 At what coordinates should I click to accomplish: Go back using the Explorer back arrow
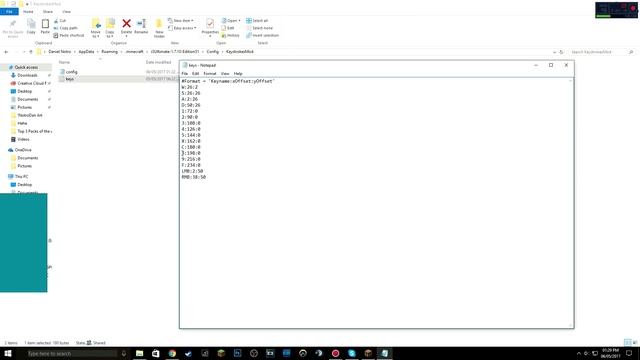(6, 52)
